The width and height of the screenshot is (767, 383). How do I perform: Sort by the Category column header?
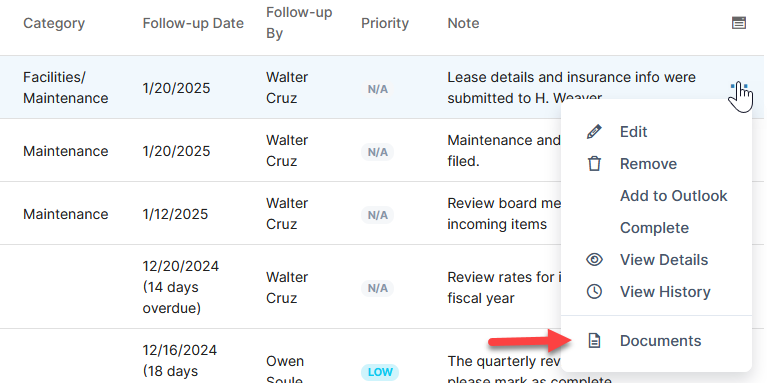[54, 23]
